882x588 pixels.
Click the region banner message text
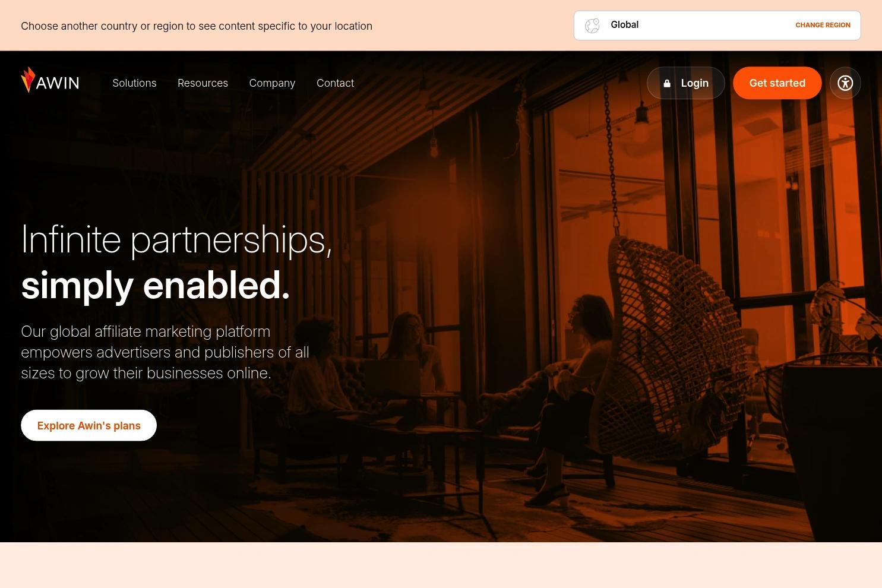197,26
